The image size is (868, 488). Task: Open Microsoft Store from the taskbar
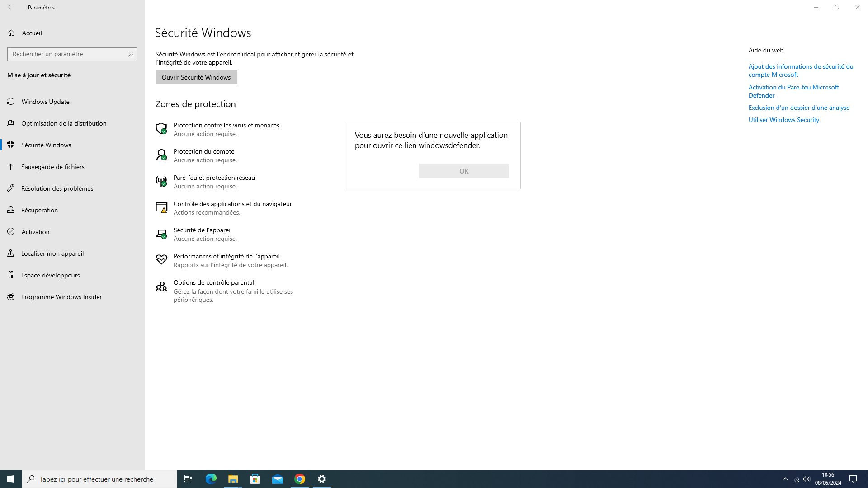click(255, 479)
